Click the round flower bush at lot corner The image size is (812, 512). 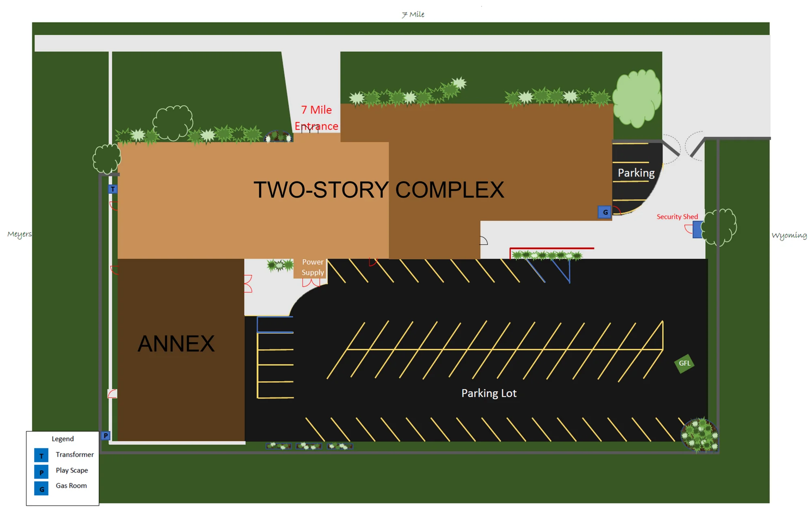pos(700,435)
